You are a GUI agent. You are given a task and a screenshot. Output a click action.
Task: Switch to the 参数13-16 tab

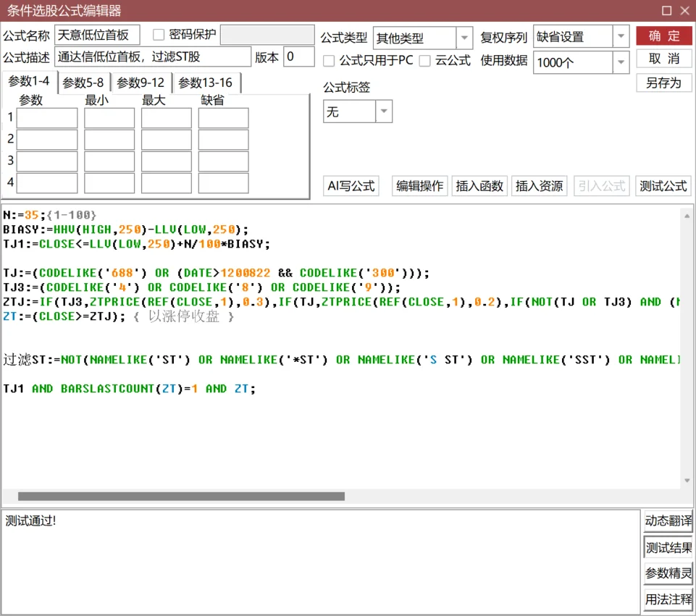[x=206, y=83]
